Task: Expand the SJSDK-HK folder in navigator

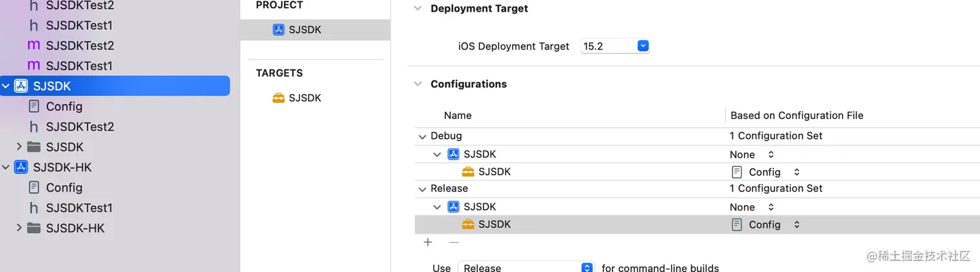Action: tap(19, 228)
